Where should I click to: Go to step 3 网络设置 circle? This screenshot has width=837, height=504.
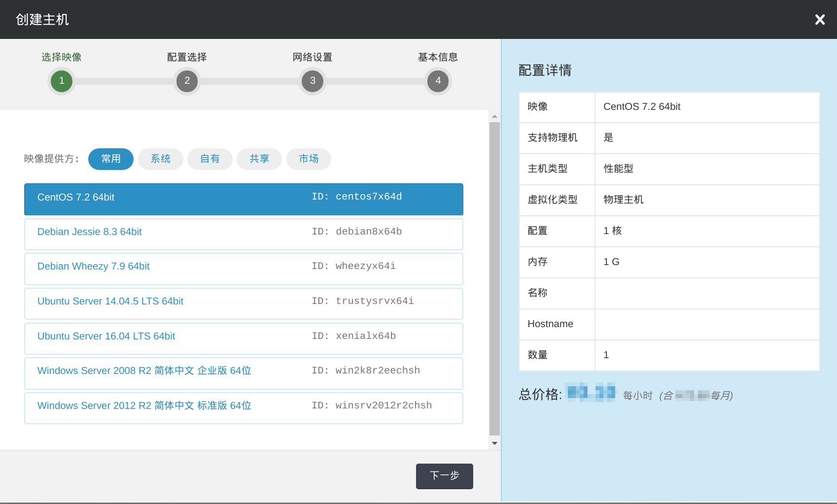pos(313,81)
